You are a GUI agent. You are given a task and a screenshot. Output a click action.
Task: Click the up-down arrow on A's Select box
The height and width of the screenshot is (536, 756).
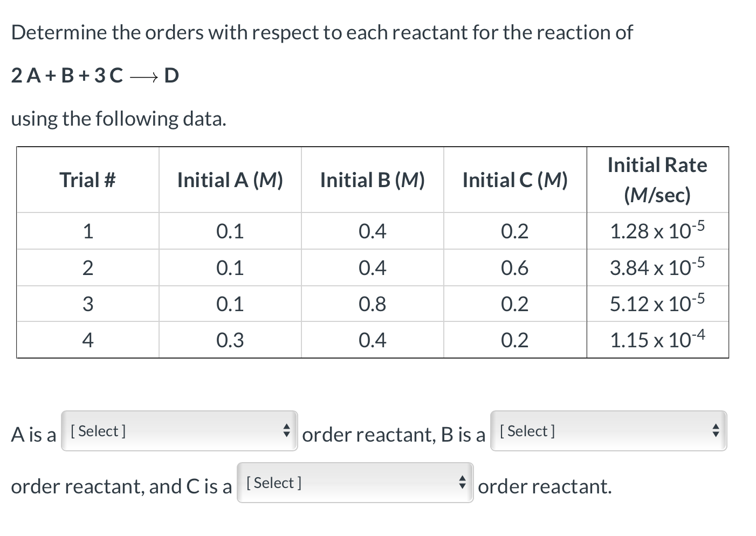(286, 431)
